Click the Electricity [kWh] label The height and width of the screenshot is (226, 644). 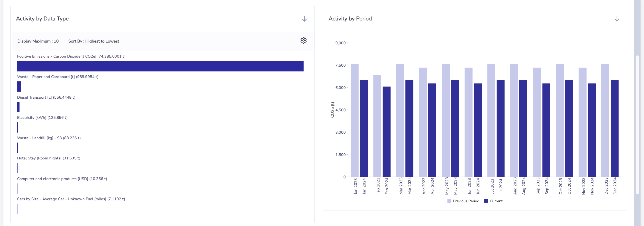pyautogui.click(x=42, y=118)
